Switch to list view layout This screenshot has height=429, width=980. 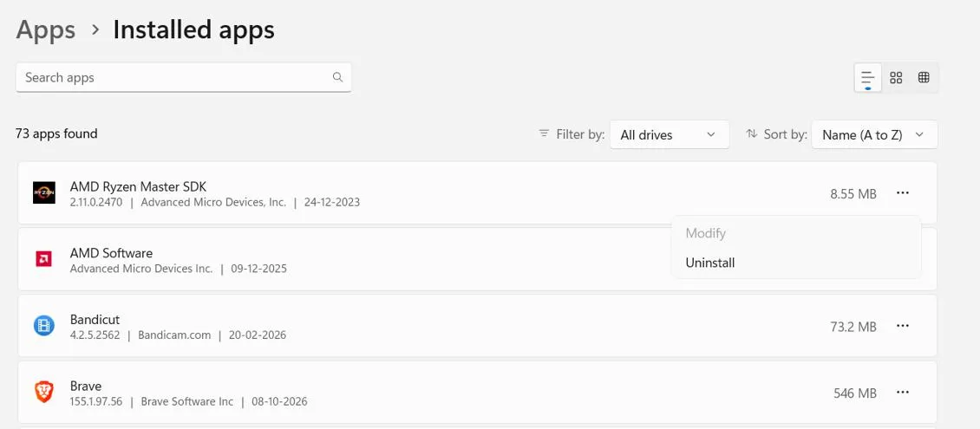tap(867, 78)
